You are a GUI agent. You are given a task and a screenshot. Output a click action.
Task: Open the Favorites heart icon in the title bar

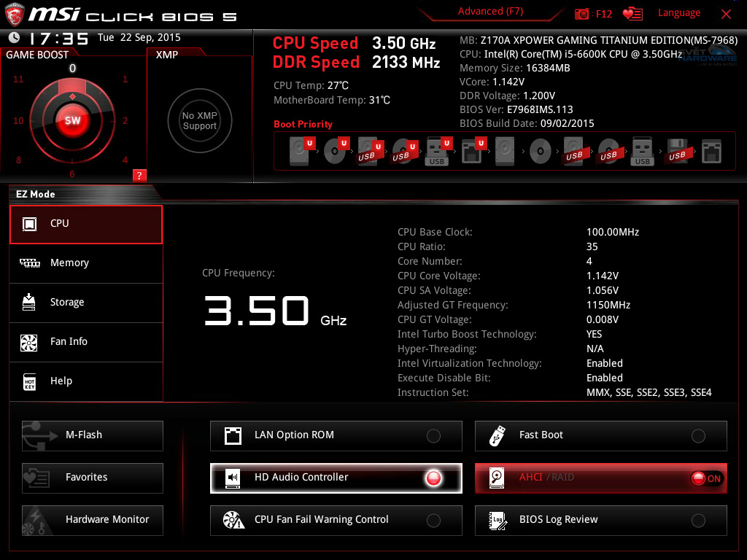[x=632, y=12]
